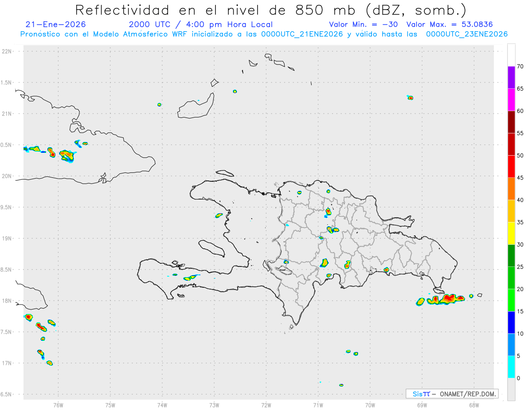Image resolution: width=532 pixels, height=411 pixels.
Task: Click the '72W' longitude label
Action: coord(266,404)
